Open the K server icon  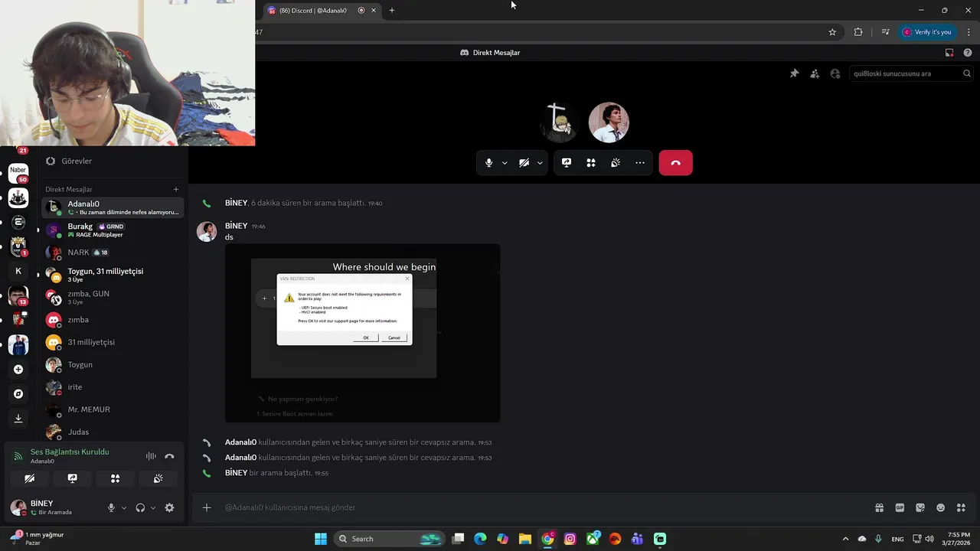[x=18, y=271]
